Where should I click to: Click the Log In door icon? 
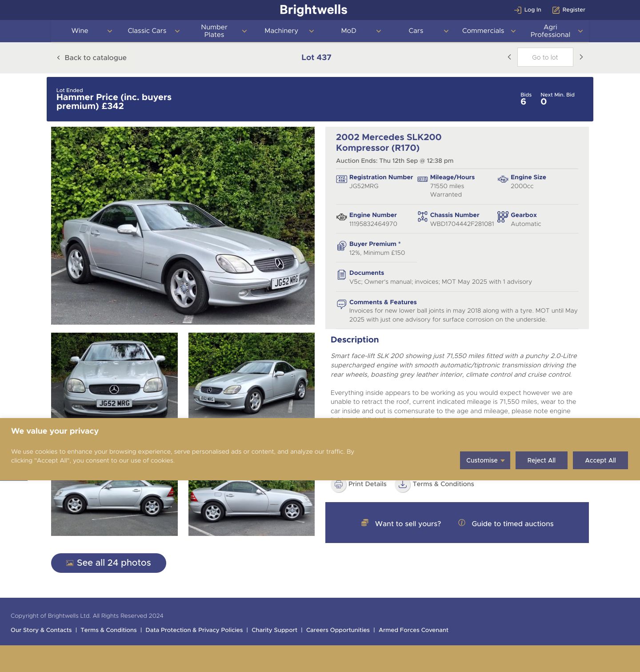pos(518,10)
